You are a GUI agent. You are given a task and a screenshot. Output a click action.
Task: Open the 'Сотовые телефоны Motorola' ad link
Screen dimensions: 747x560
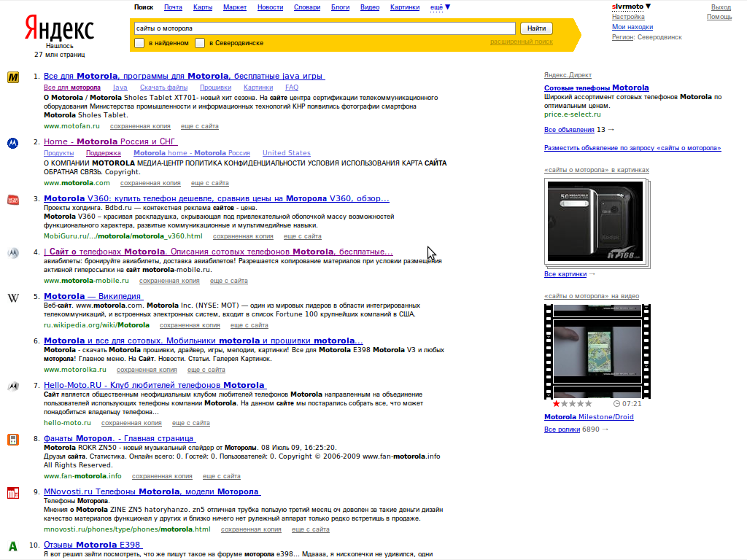point(597,87)
